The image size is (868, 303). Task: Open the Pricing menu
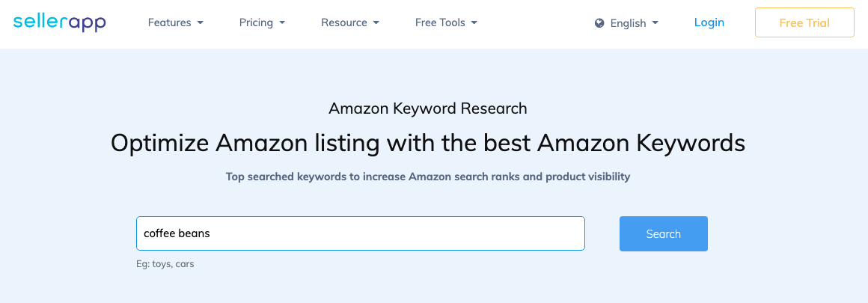[256, 22]
